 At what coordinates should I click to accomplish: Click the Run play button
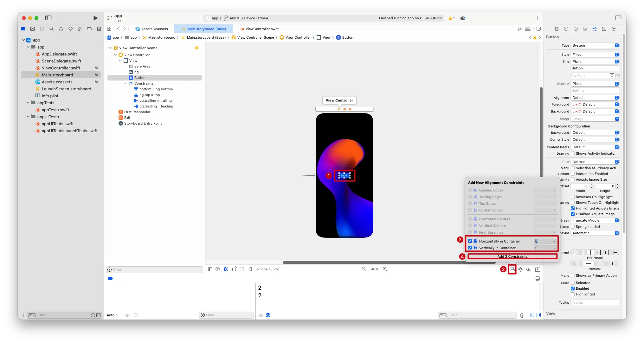point(95,18)
